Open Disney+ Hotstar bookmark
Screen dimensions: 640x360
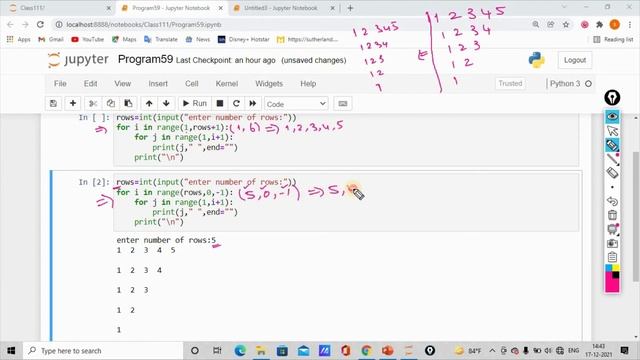tap(244, 40)
